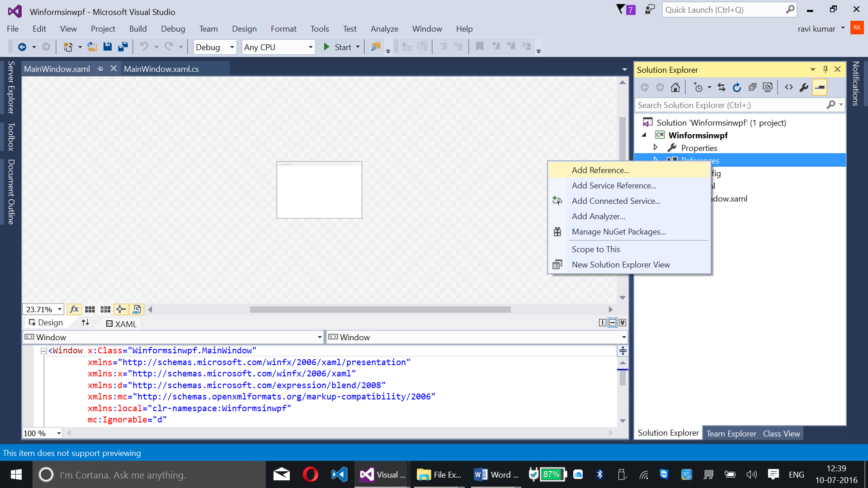This screenshot has width=868, height=488.
Task: Toggle the Preview Selected Items button
Action: coord(820,87)
